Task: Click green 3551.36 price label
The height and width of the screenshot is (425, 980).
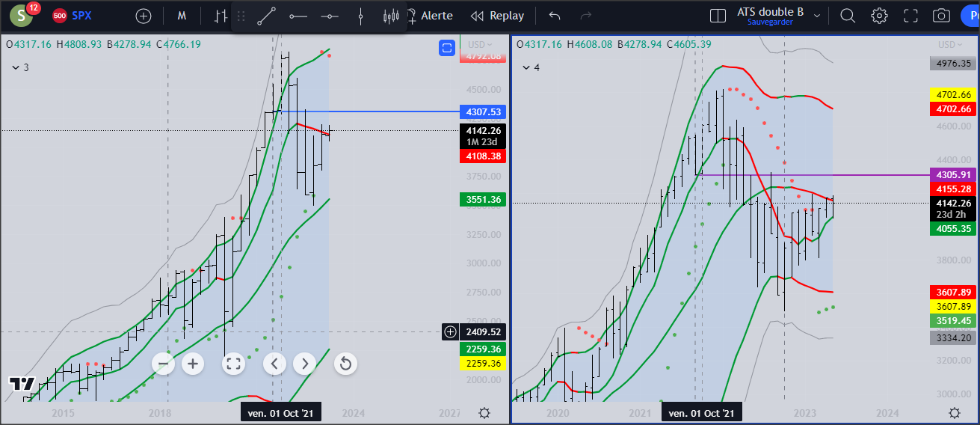Action: [x=484, y=199]
